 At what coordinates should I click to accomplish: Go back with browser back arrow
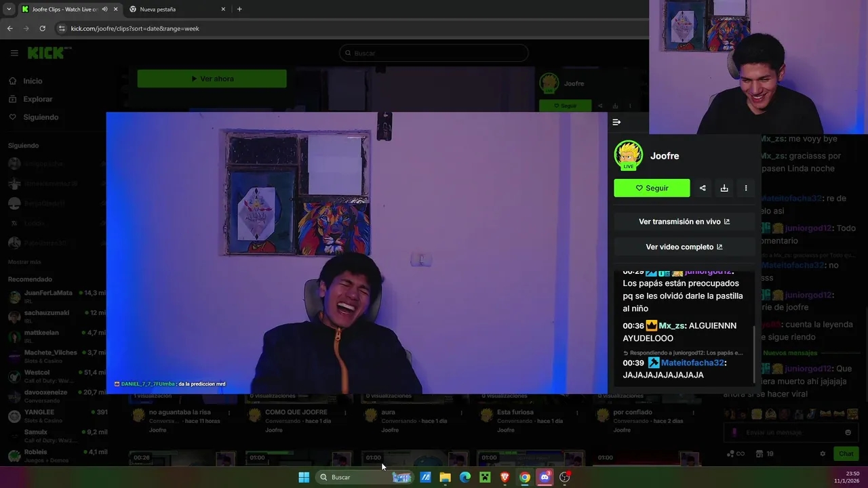(9, 28)
